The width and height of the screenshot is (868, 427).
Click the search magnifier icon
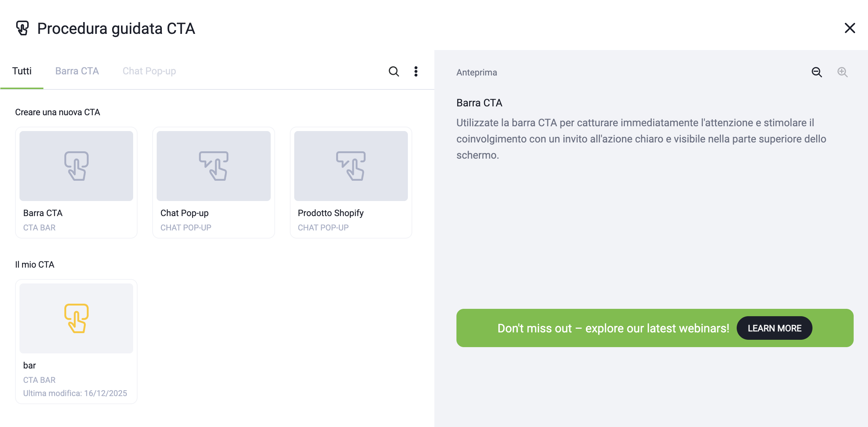pos(394,71)
